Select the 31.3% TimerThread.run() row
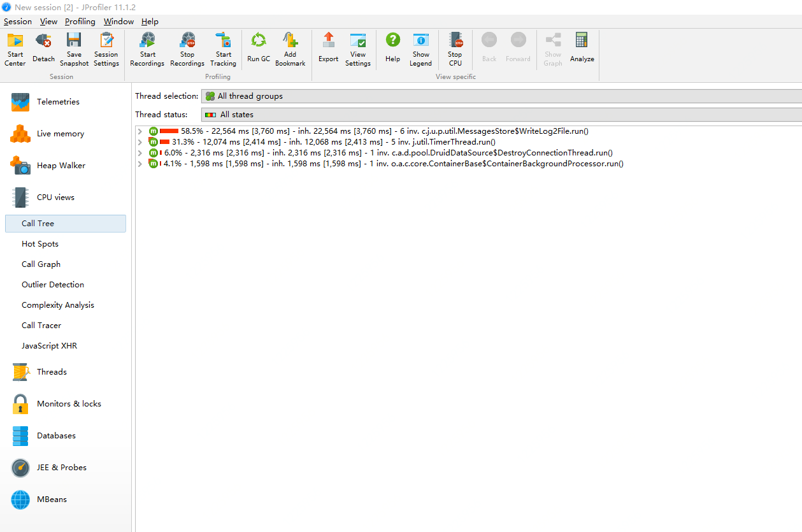802x532 pixels. pyautogui.click(x=322, y=142)
